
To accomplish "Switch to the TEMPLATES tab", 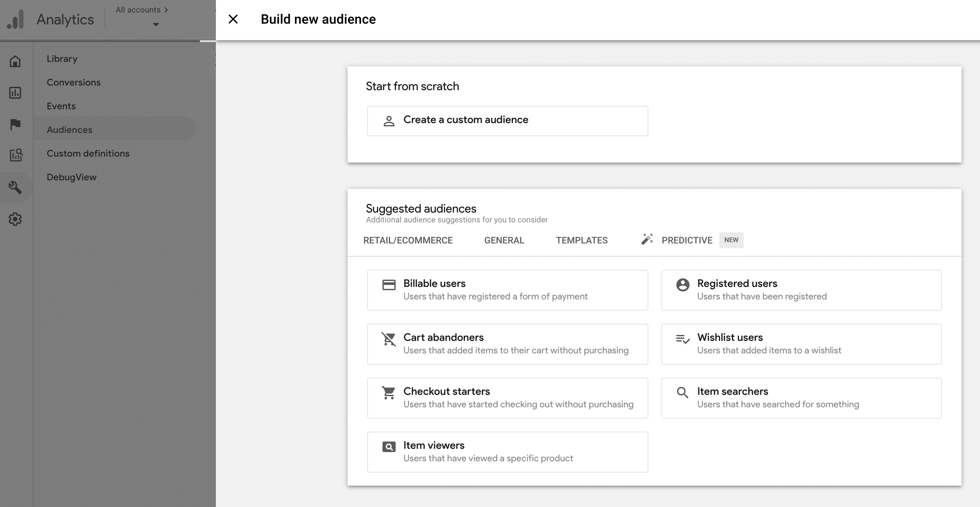I will 582,241.
